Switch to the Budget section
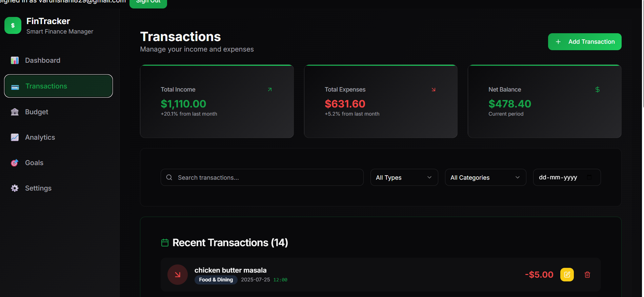The height and width of the screenshot is (297, 644). tap(36, 112)
